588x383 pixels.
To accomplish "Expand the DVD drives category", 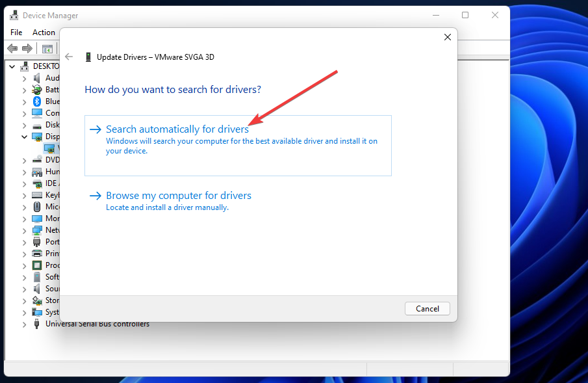I will pos(25,161).
